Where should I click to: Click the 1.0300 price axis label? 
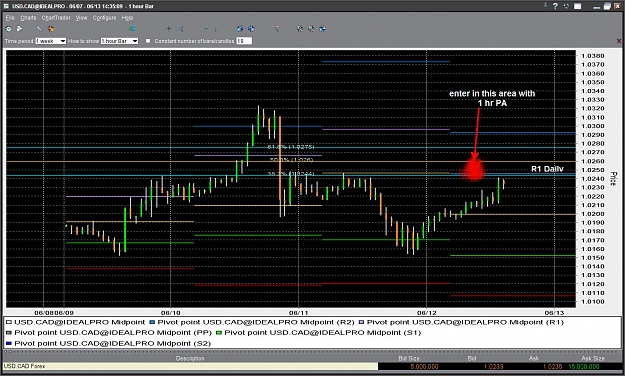[593, 126]
